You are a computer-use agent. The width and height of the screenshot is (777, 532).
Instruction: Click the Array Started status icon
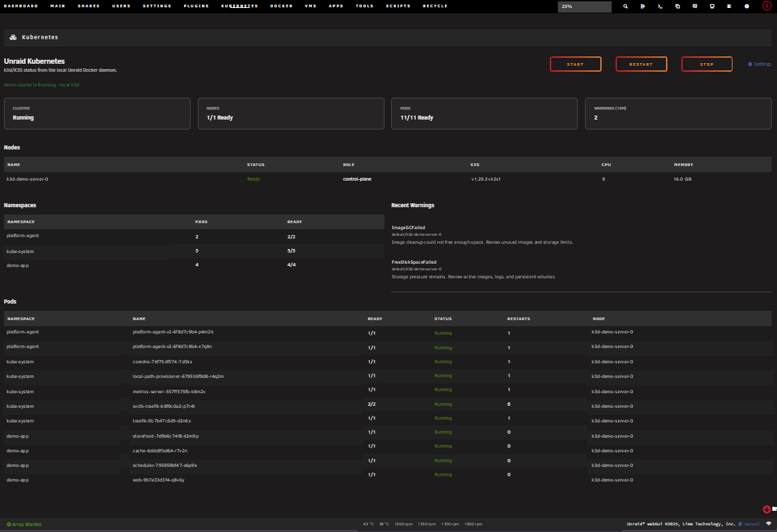tap(9, 524)
